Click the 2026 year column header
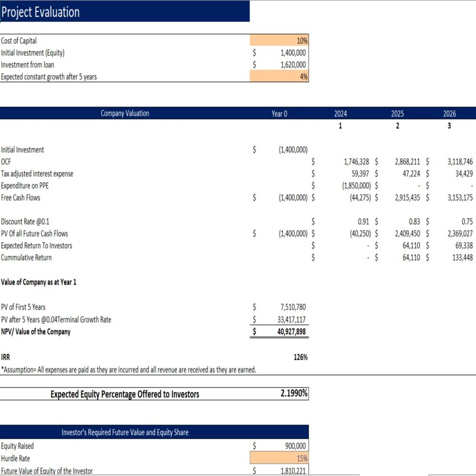 tap(449, 114)
